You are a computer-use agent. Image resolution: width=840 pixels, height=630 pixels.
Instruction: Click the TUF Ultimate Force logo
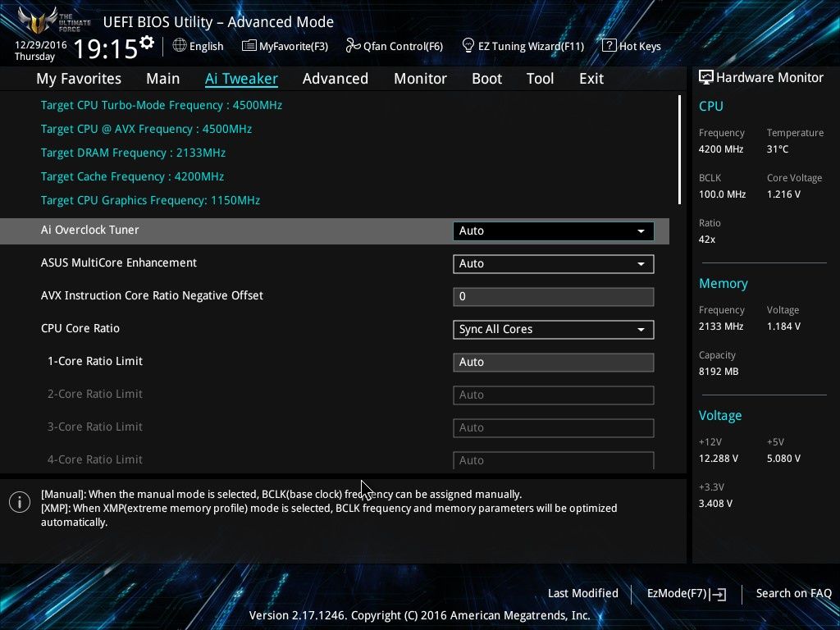53,21
